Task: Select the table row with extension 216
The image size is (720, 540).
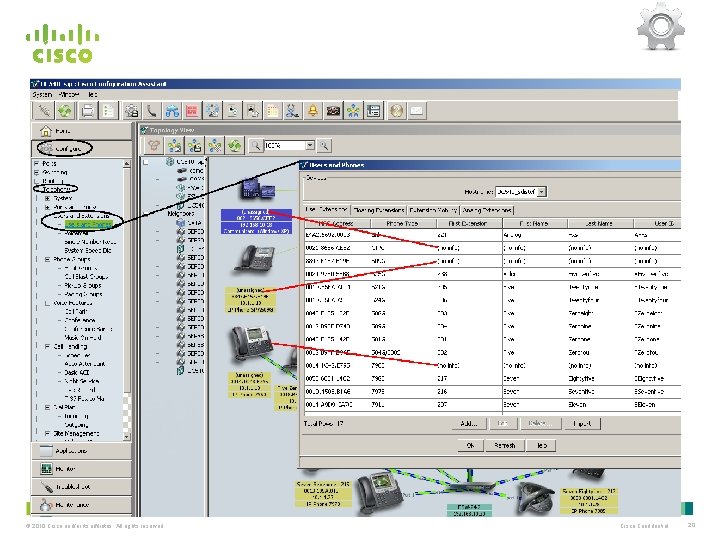Action: (x=492, y=392)
